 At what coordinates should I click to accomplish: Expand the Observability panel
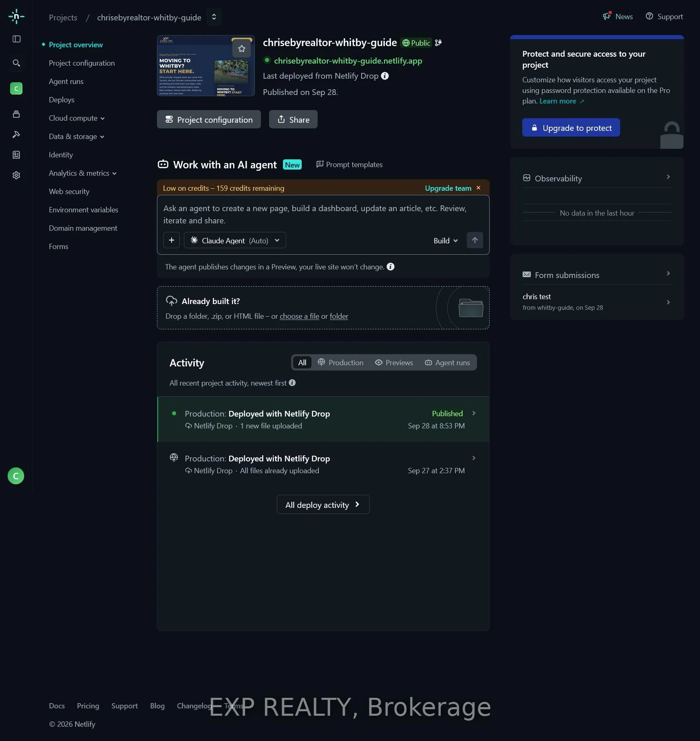pyautogui.click(x=597, y=178)
